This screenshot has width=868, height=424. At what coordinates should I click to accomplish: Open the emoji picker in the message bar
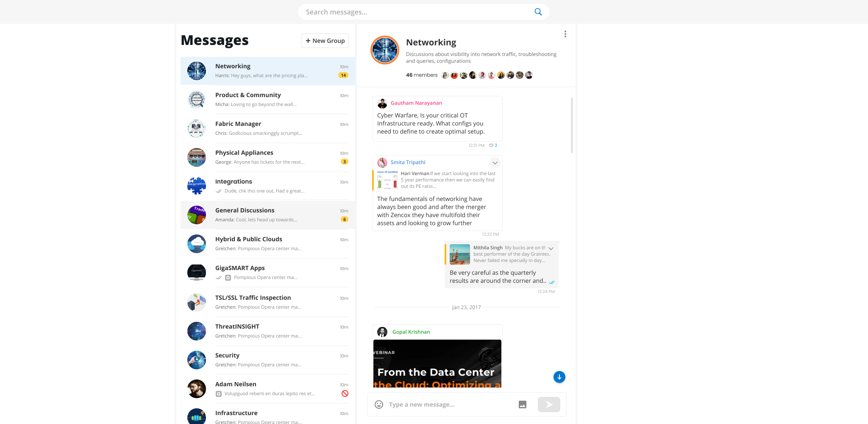pos(379,404)
